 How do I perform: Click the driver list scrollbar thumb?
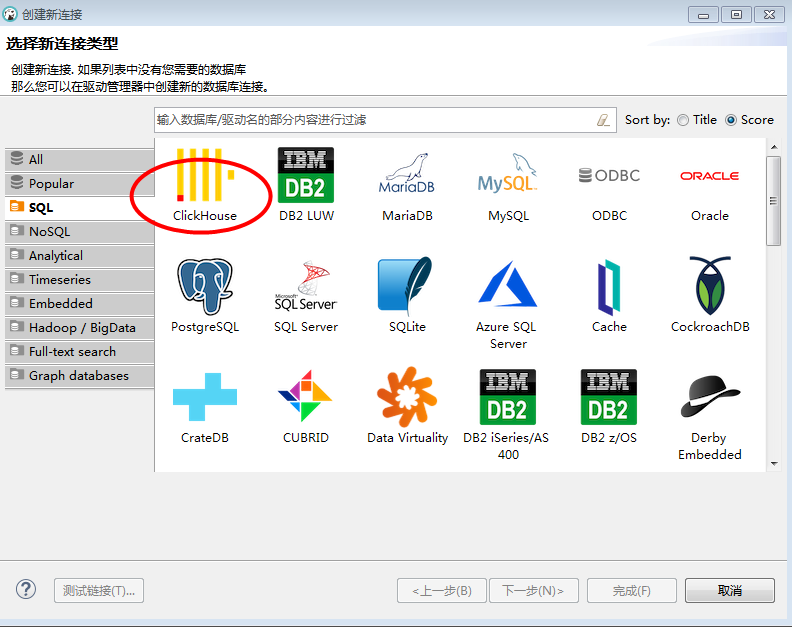(773, 201)
